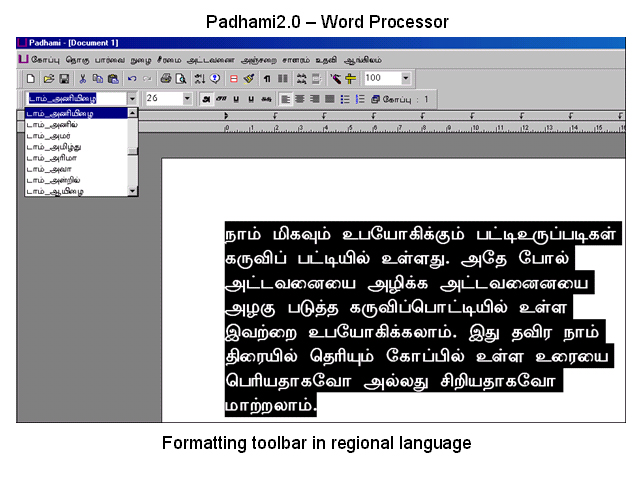Open the உதவி (Help) menu

click(326, 60)
